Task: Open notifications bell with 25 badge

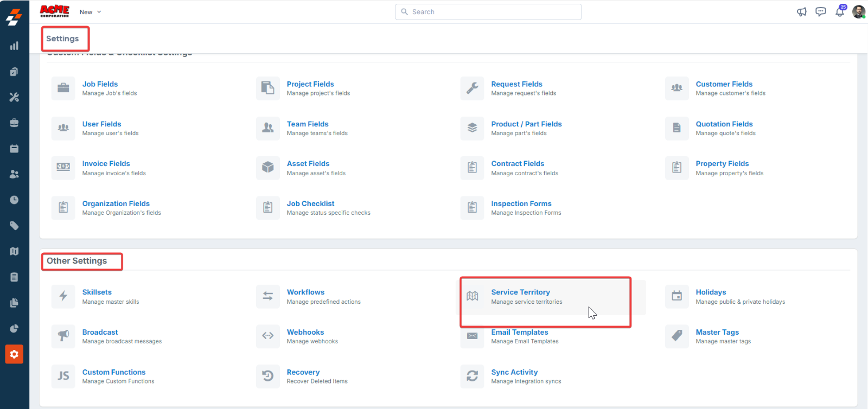Action: point(839,12)
